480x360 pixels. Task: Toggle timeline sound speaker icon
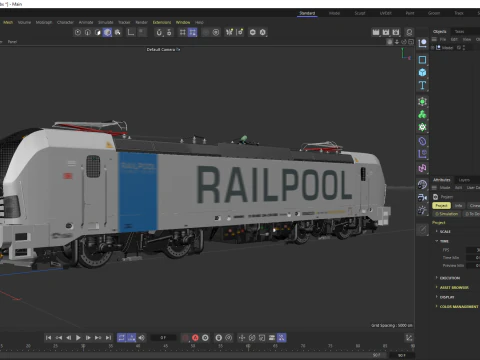142,338
